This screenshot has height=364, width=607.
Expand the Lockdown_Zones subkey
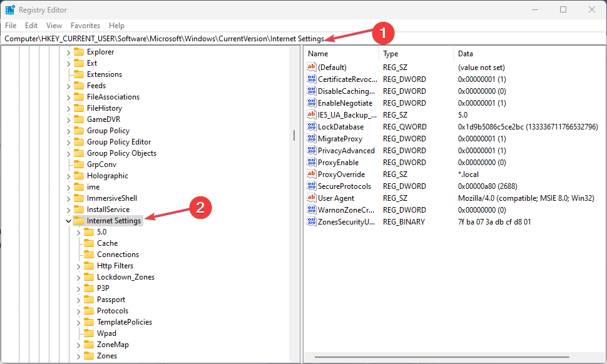click(x=79, y=277)
